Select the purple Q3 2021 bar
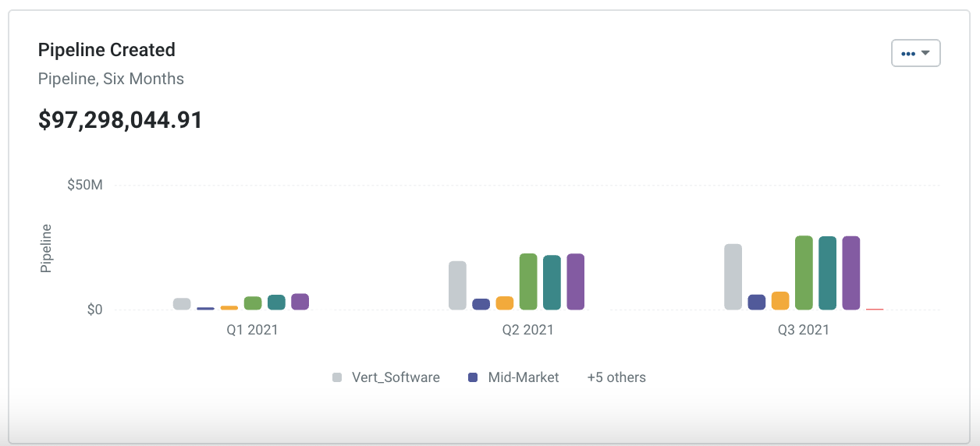 click(850, 273)
